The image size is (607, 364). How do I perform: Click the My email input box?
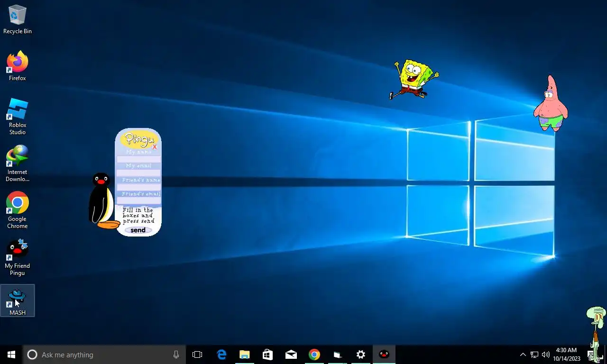click(x=138, y=173)
